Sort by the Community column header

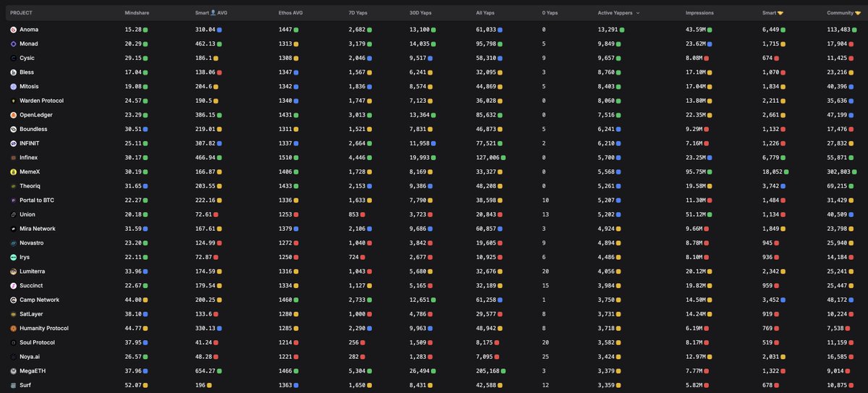843,13
